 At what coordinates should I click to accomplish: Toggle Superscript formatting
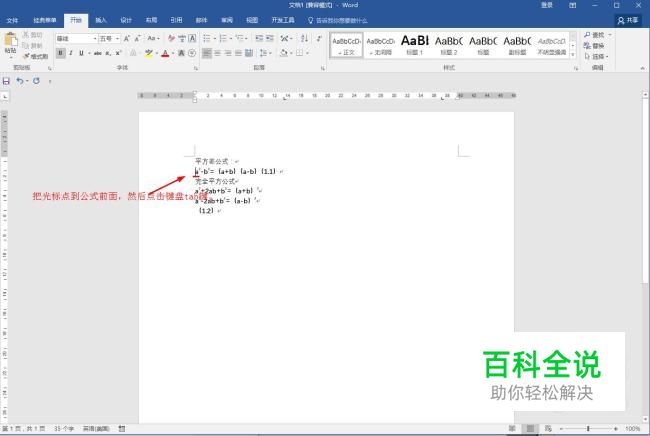click(118, 53)
